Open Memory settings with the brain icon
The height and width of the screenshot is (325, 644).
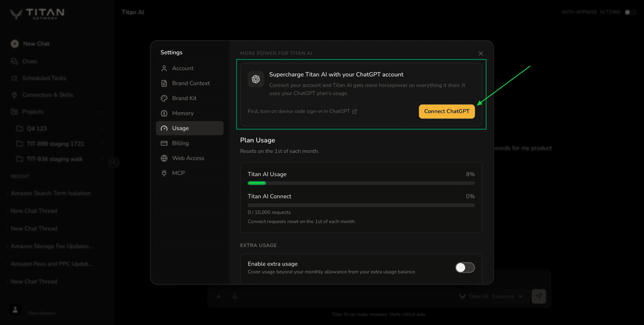[x=190, y=113]
